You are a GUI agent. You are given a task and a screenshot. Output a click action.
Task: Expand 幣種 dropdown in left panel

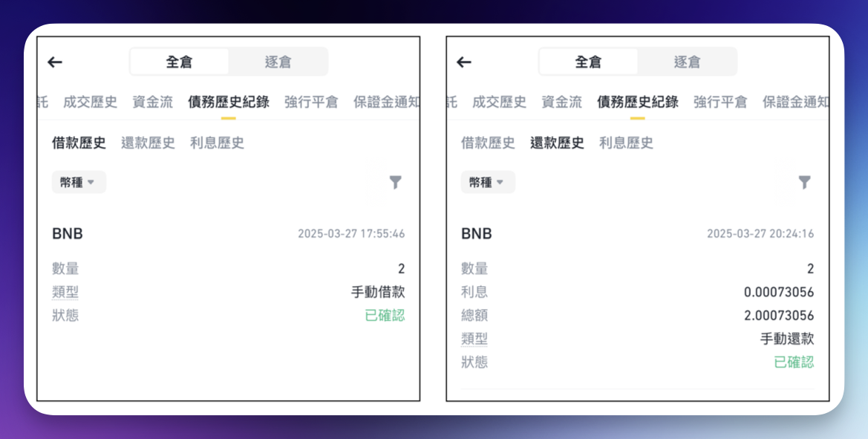coord(79,182)
